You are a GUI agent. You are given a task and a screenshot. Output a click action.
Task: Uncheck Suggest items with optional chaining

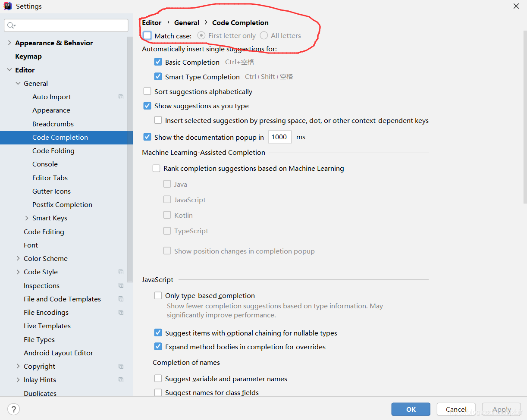(158, 333)
